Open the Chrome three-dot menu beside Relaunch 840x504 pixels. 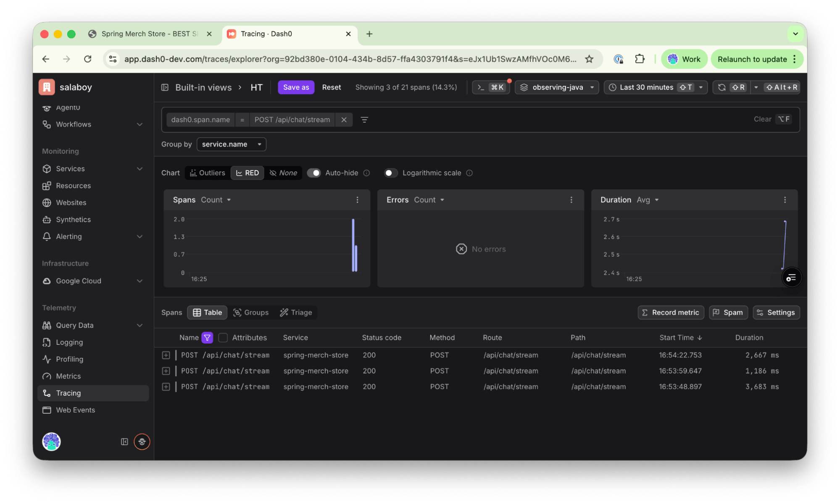coord(795,59)
